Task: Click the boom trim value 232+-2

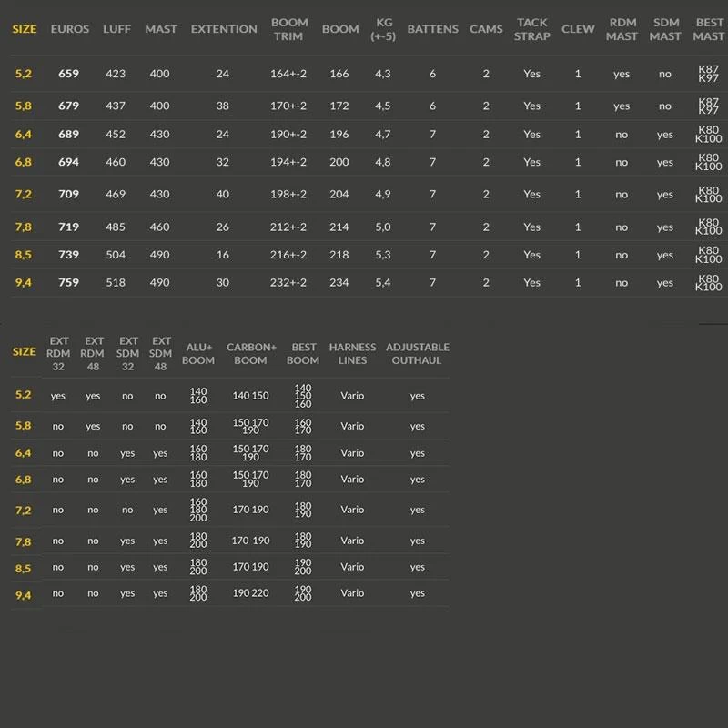Action: coord(289,282)
